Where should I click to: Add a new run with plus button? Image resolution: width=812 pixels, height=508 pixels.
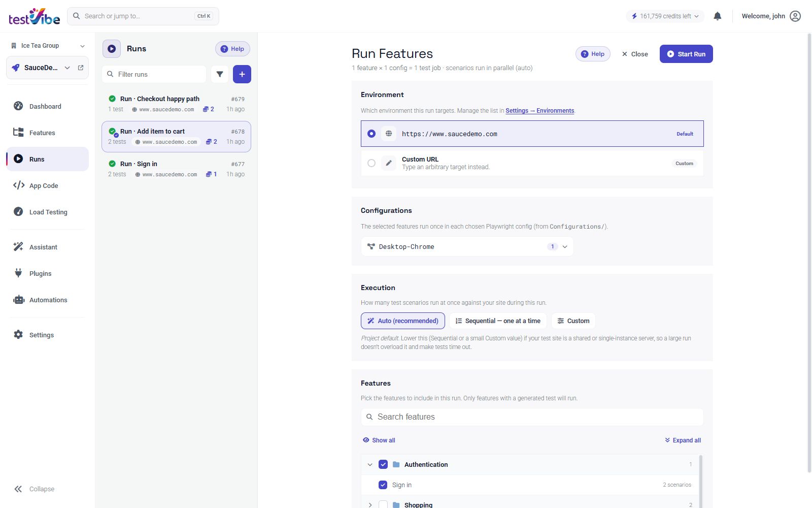point(242,74)
